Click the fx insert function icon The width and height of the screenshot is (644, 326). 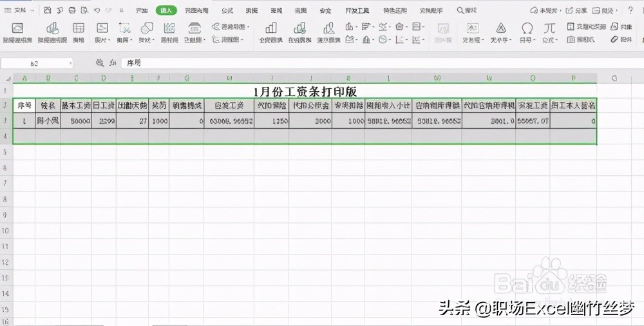[113, 63]
